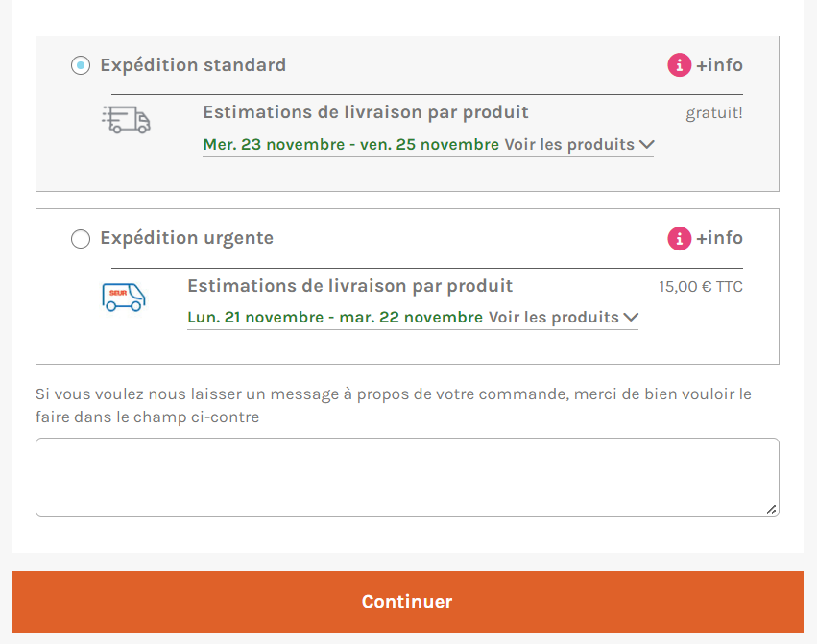The width and height of the screenshot is (817, 644).
Task: Click the pink info icon for urgent shipping
Action: (x=680, y=239)
